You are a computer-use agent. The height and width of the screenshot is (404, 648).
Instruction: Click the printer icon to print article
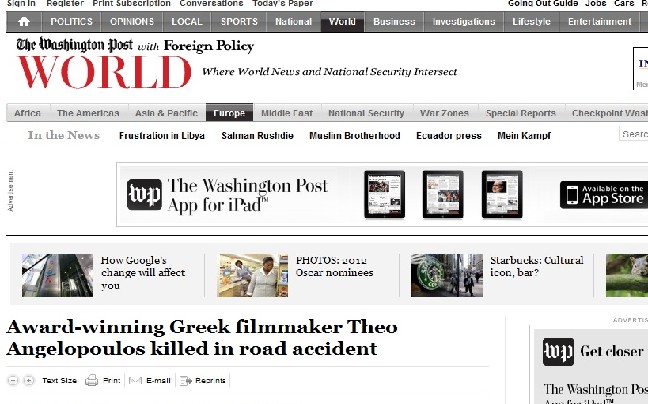[x=91, y=380]
